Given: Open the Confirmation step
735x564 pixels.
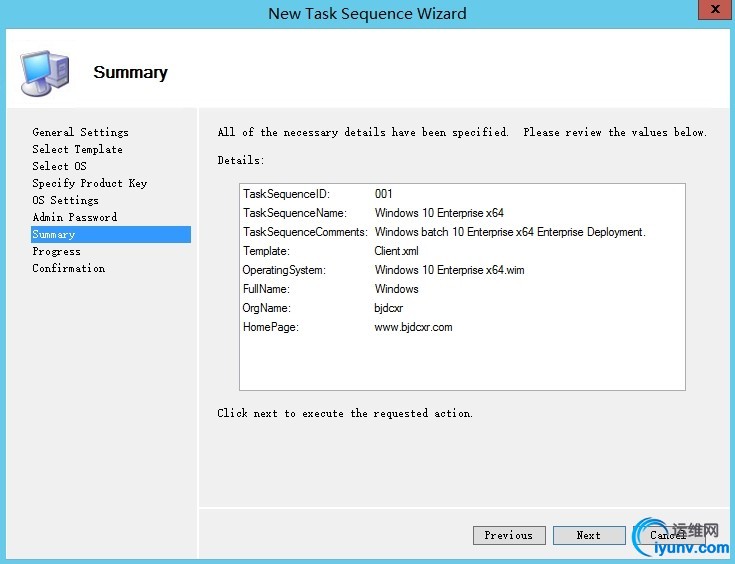Looking at the screenshot, I should coord(68,268).
